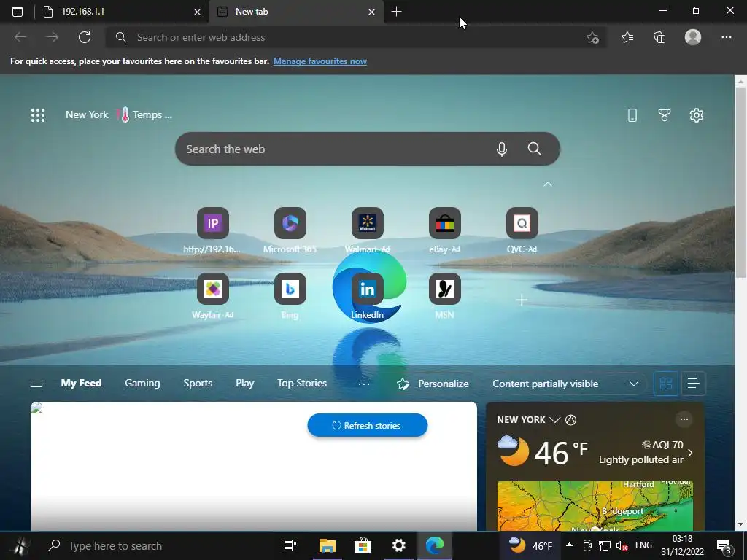Viewport: 747px width, 560px height.
Task: Open the QVC quick link tile
Action: click(522, 230)
